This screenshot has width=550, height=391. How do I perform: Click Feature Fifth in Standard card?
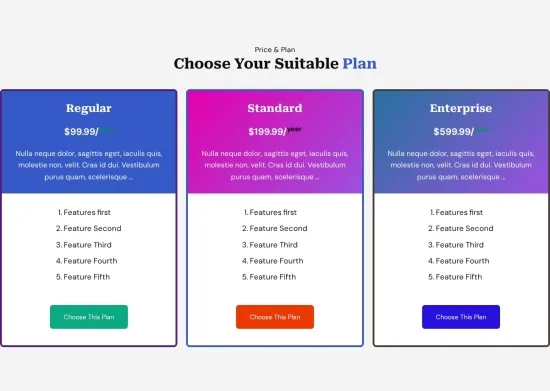269,277
